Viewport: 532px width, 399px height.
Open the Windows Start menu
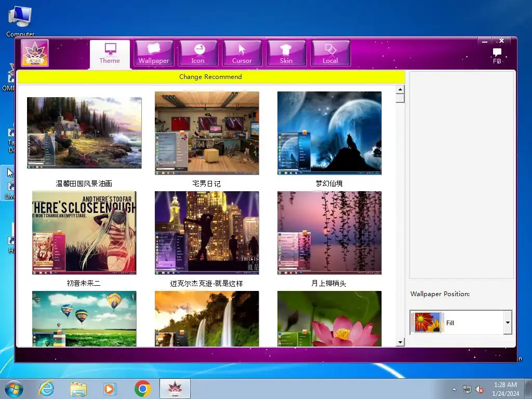click(14, 389)
